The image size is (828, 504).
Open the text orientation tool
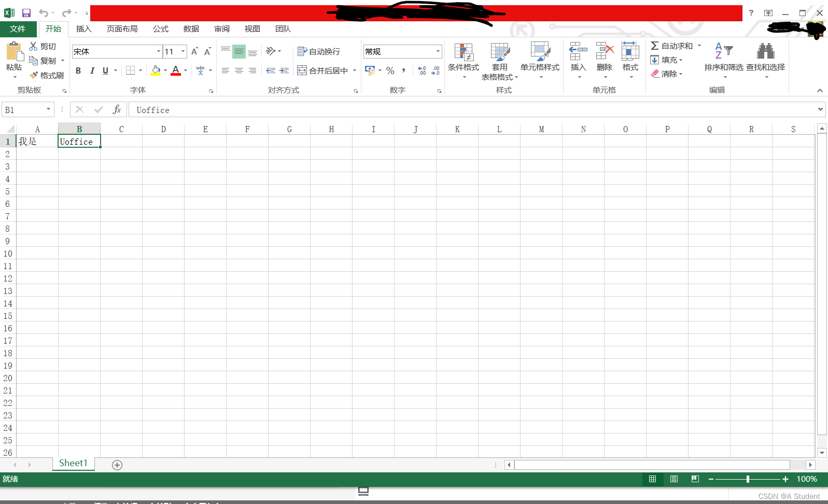pyautogui.click(x=273, y=51)
